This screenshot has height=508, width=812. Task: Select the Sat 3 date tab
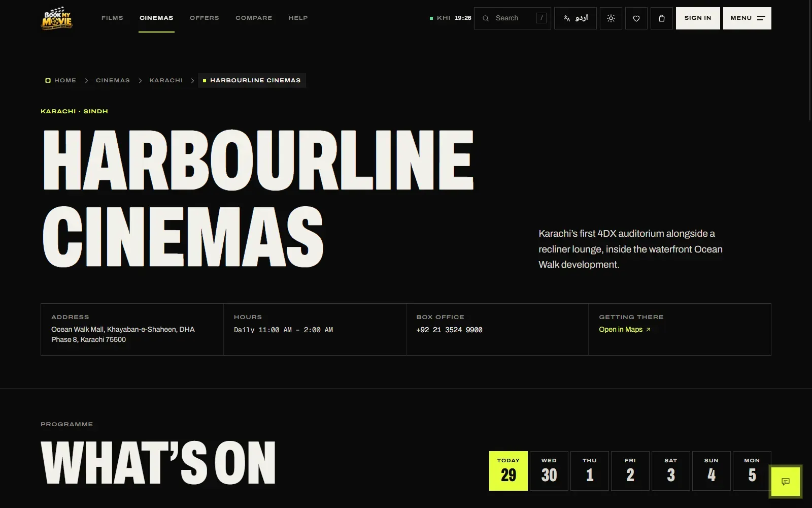(x=671, y=471)
